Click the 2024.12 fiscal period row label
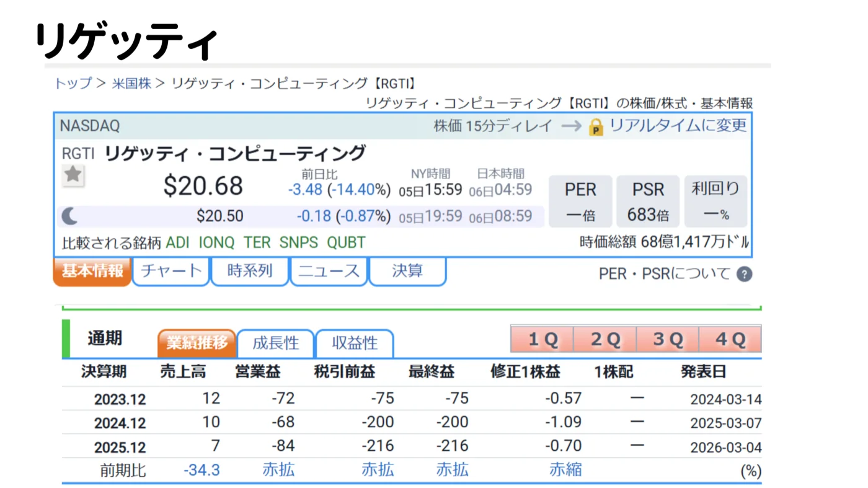The height and width of the screenshot is (488, 868). (x=120, y=424)
